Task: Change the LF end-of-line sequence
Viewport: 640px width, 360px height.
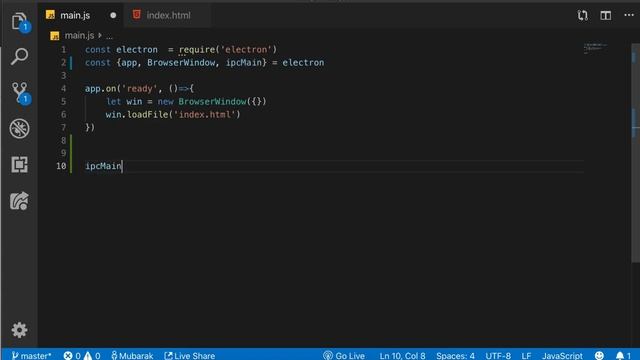Action: pos(526,356)
